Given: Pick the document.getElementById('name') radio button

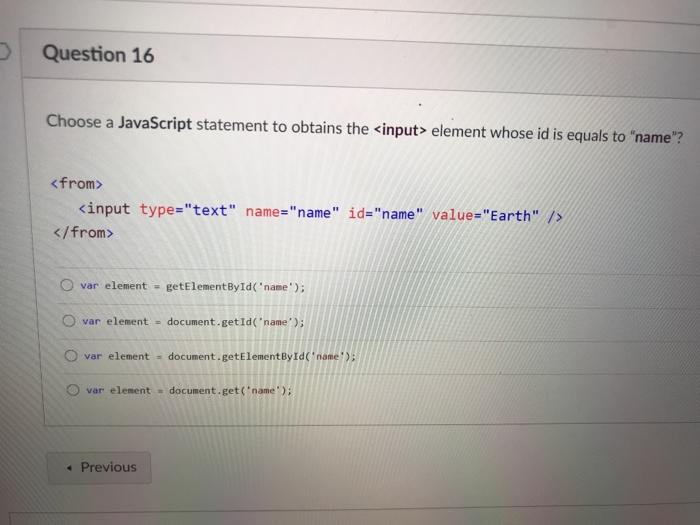Looking at the screenshot, I should tap(71, 355).
